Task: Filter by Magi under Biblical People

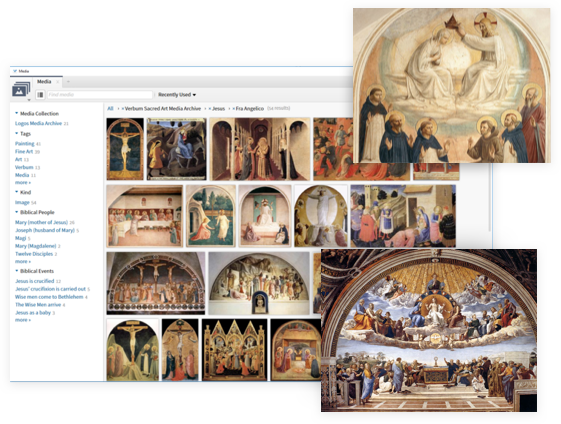Action: click(x=20, y=238)
